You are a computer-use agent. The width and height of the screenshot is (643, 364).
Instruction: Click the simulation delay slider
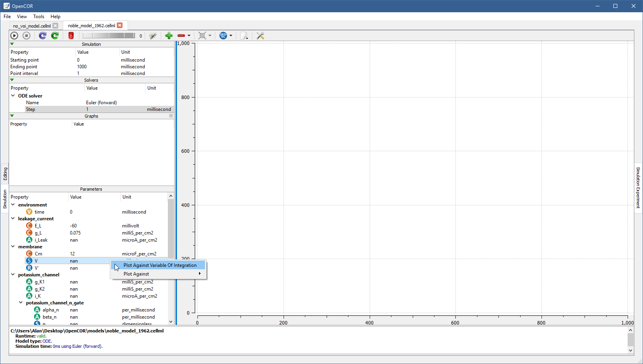[109, 36]
